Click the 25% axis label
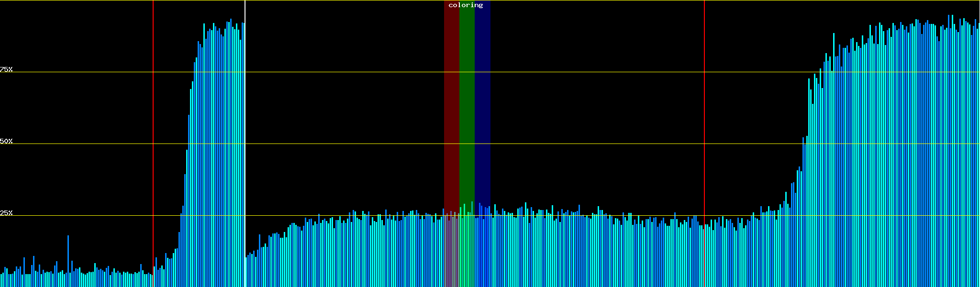The width and height of the screenshot is (980, 287). 6,213
